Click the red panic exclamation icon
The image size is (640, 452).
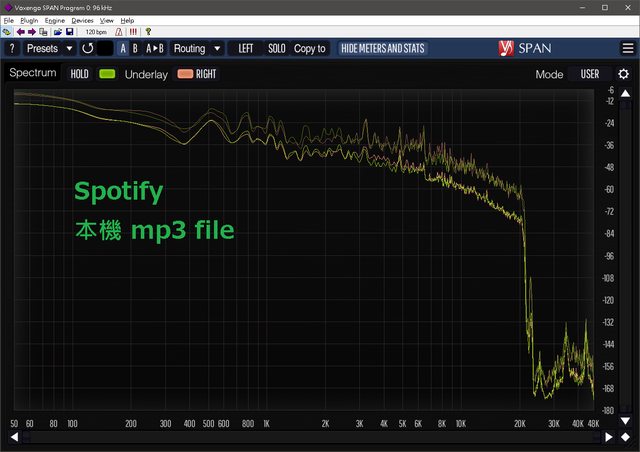tap(133, 32)
